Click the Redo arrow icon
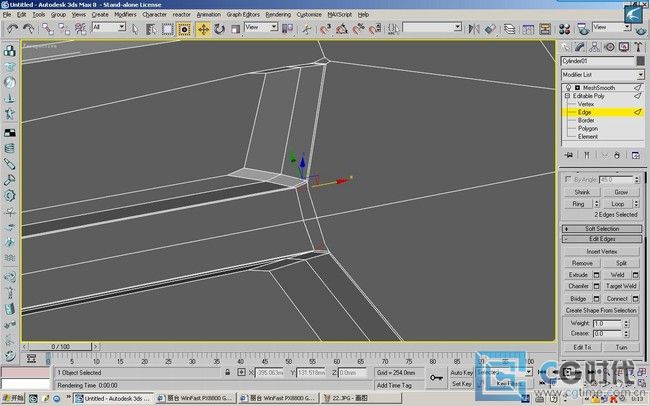The width and height of the screenshot is (650, 406). (28, 29)
